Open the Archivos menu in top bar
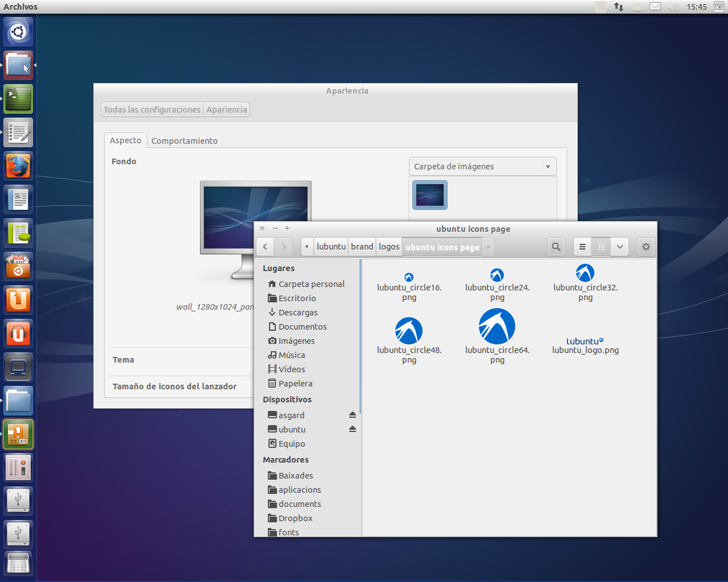The image size is (728, 582). tap(20, 7)
